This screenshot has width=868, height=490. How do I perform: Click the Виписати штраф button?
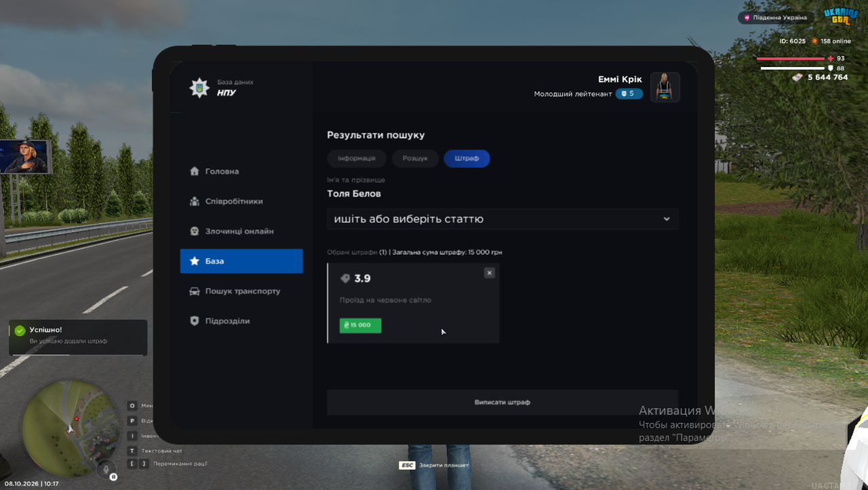click(502, 402)
